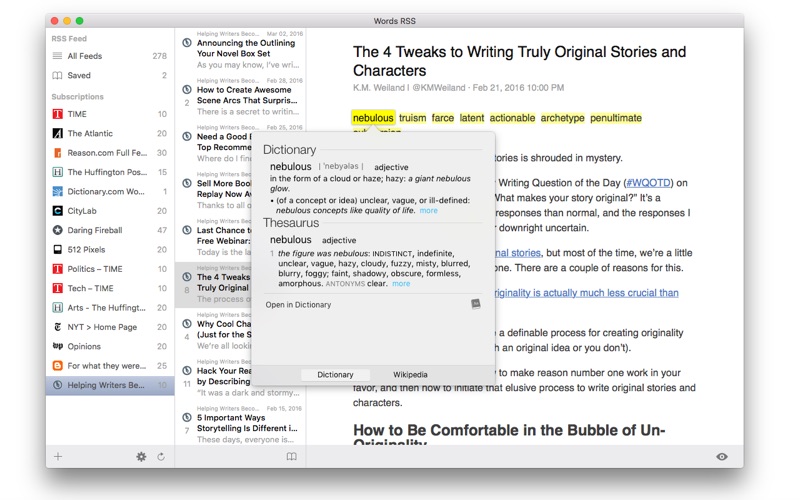The width and height of the screenshot is (800, 500).
Task: Click the dictionary book icon in popup
Action: tap(476, 304)
